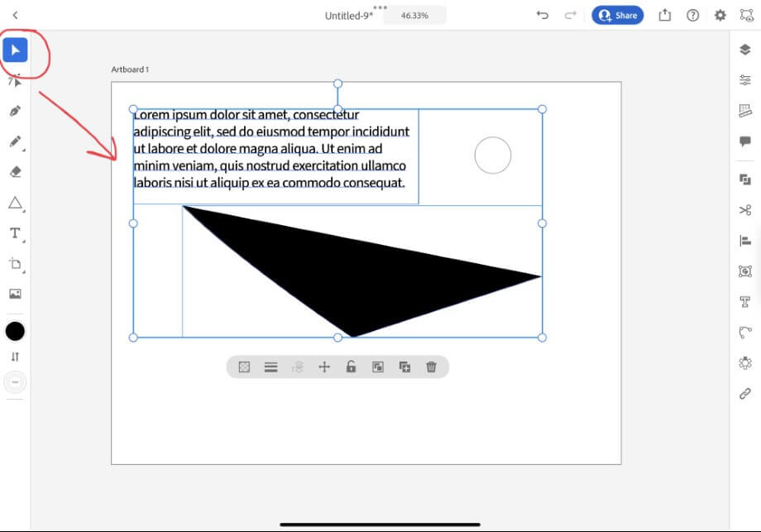Open the Help question mark

click(x=692, y=16)
